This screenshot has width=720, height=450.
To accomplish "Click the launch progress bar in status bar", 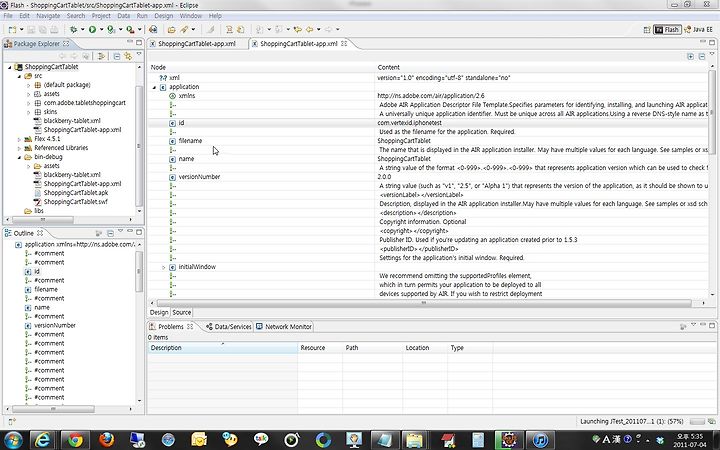I will click(697, 422).
